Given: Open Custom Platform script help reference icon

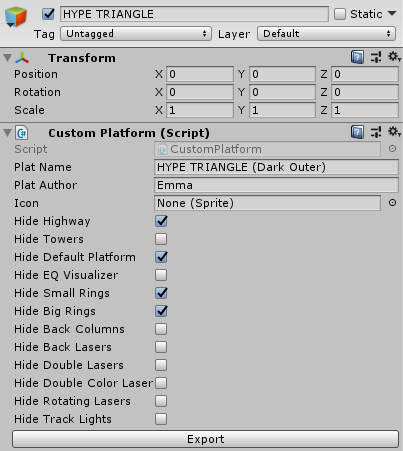Looking at the screenshot, I should [357, 132].
